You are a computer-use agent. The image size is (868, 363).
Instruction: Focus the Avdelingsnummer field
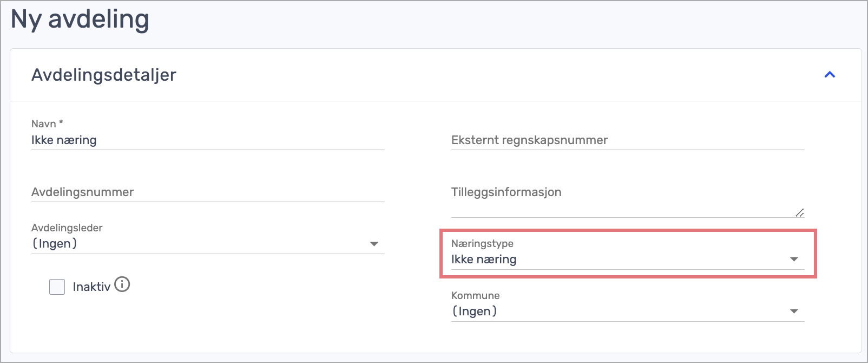click(208, 192)
